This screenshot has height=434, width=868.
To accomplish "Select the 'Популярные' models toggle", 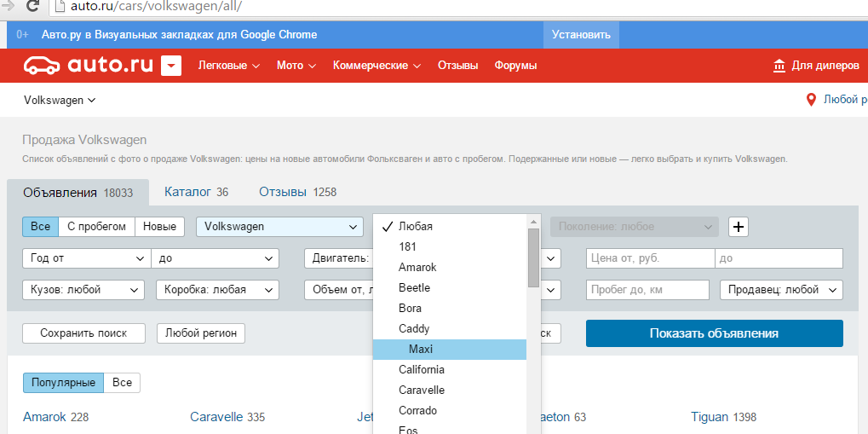I will tap(63, 383).
